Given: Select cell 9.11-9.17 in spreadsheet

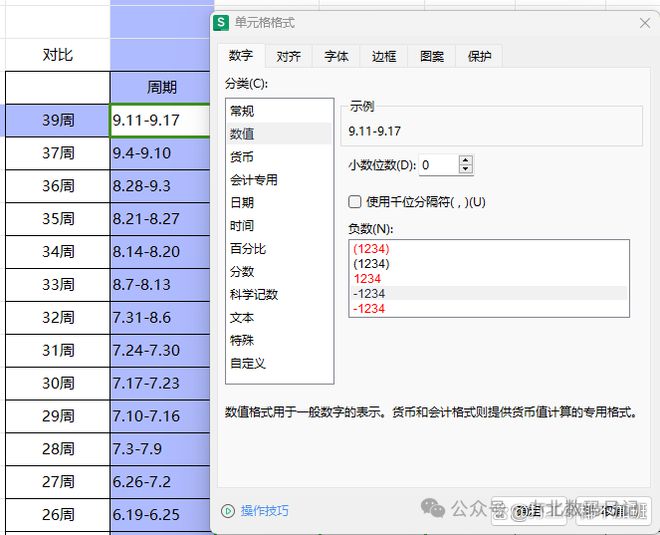Looking at the screenshot, I should point(160,120).
